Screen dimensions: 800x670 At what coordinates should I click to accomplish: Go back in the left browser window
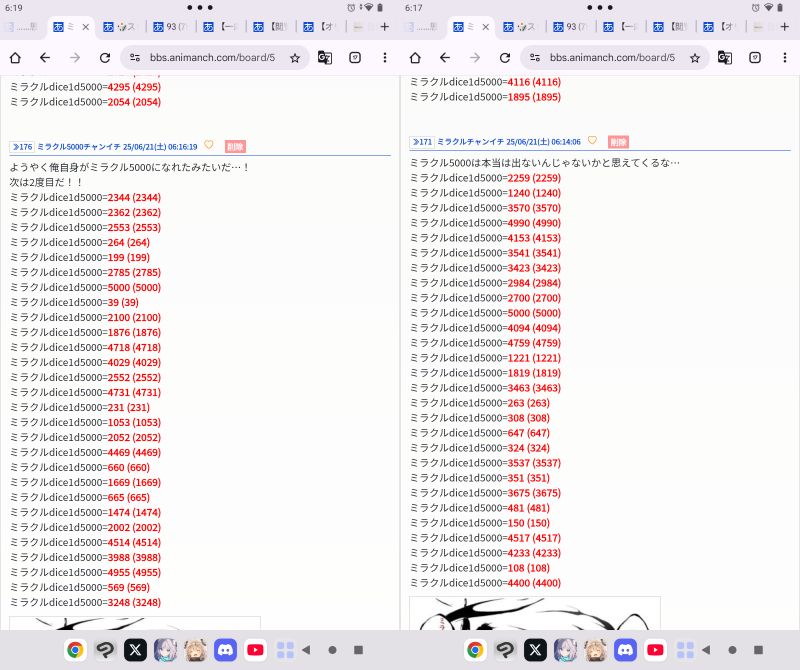pyautogui.click(x=45, y=58)
